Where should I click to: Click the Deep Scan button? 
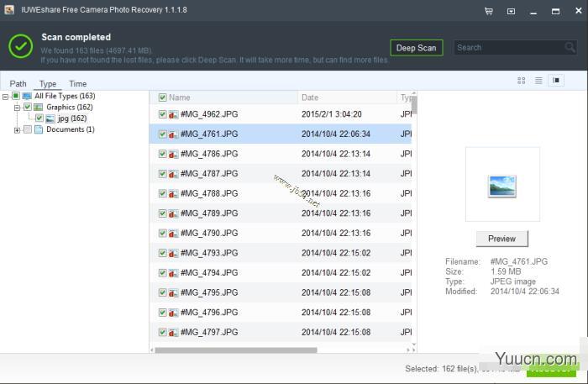pos(416,48)
